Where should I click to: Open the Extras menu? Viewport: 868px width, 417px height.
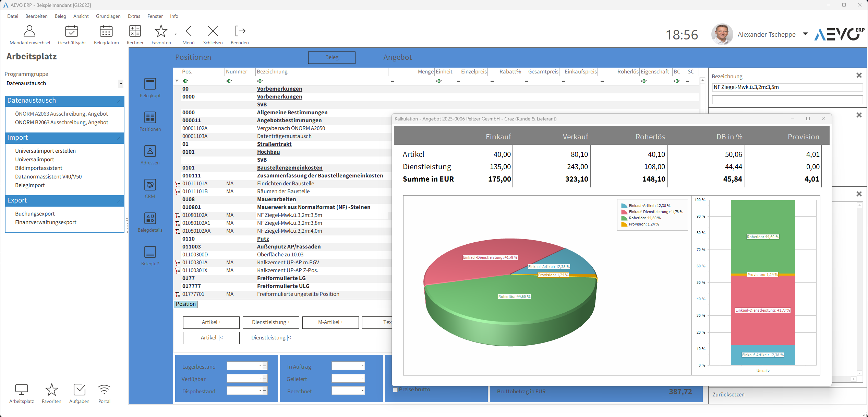pos(134,16)
